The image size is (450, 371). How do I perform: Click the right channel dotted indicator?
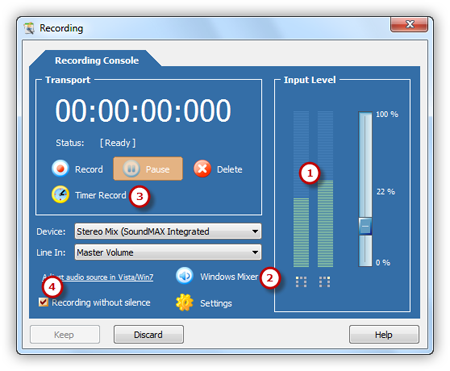click(x=324, y=282)
